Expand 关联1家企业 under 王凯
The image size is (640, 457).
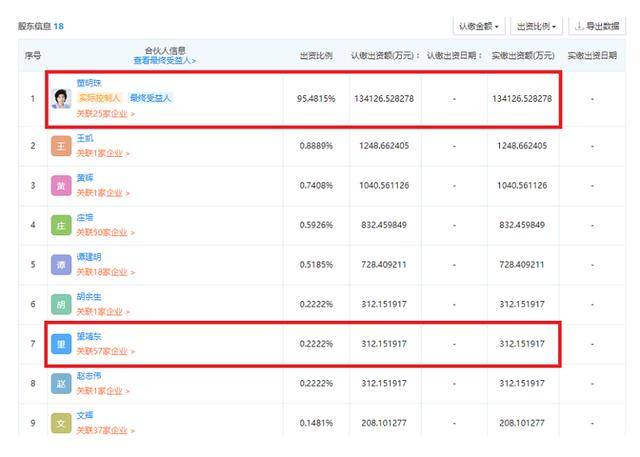tap(103, 153)
